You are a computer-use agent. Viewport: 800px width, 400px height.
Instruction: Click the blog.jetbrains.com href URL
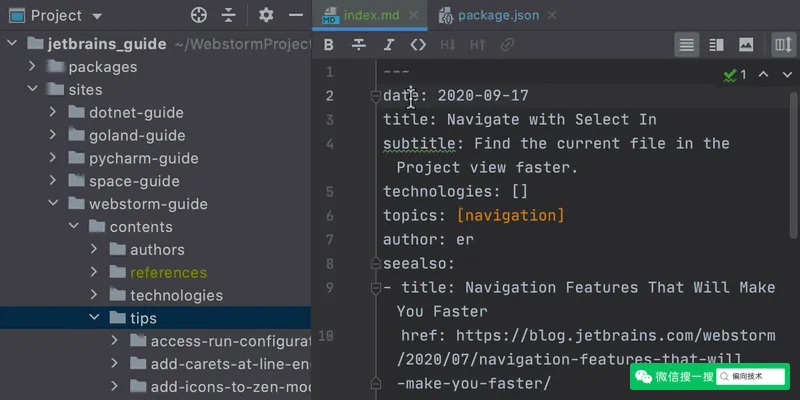(584, 359)
